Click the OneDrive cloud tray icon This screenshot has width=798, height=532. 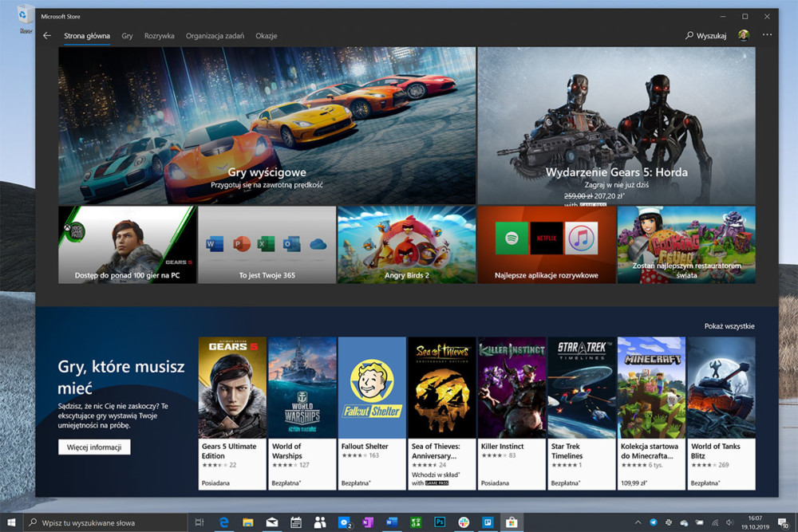coord(684,523)
